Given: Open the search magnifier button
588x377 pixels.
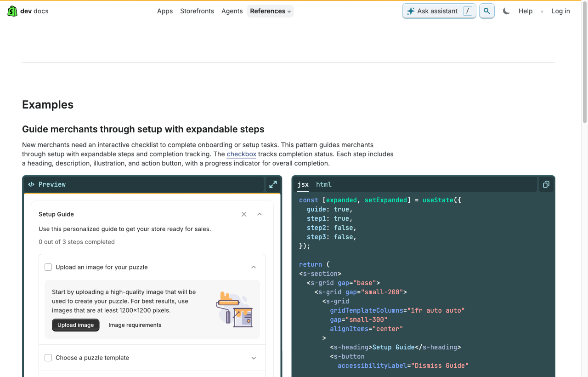Looking at the screenshot, I should point(487,11).
